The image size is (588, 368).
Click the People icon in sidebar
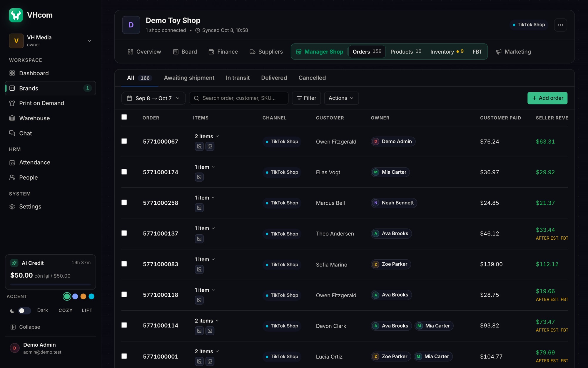12,177
